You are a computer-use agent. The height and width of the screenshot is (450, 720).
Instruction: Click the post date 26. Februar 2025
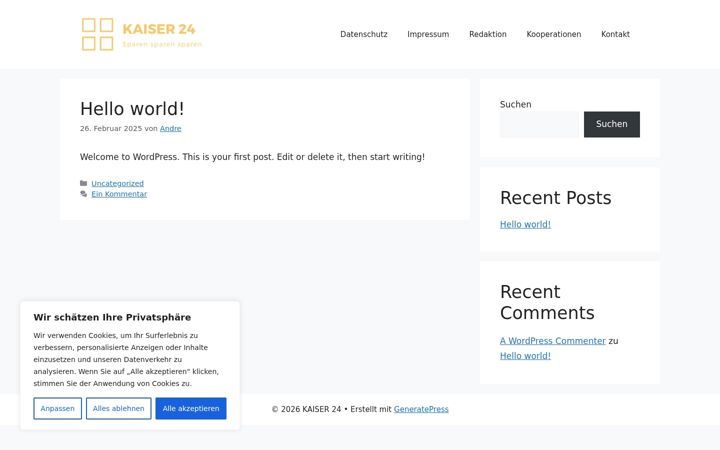point(111,129)
